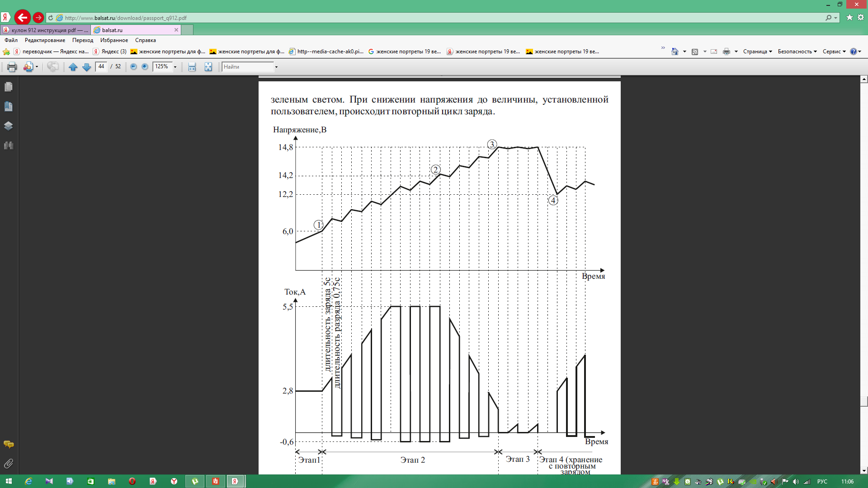Click the zoom in plus button
The width and height of the screenshot is (868, 488).
(145, 67)
